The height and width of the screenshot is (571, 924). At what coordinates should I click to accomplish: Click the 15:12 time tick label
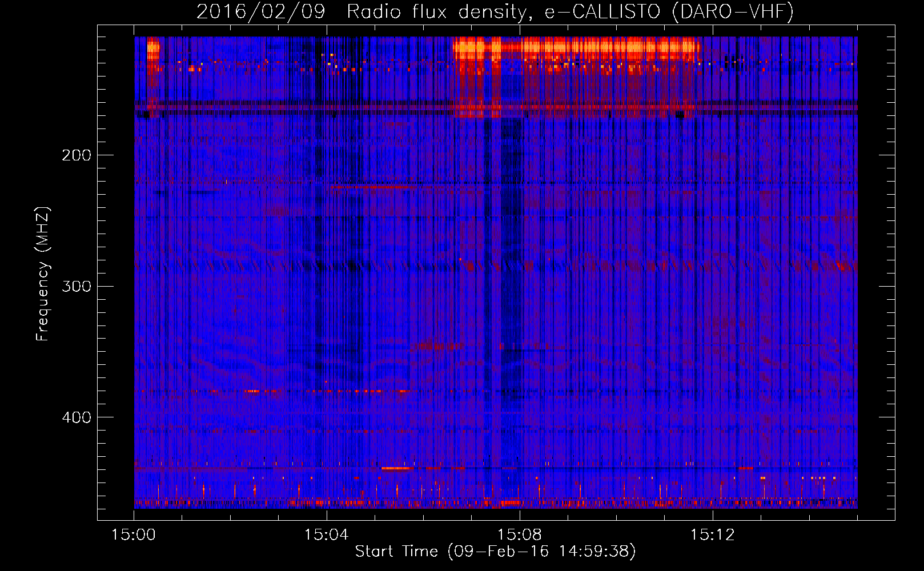coord(712,535)
